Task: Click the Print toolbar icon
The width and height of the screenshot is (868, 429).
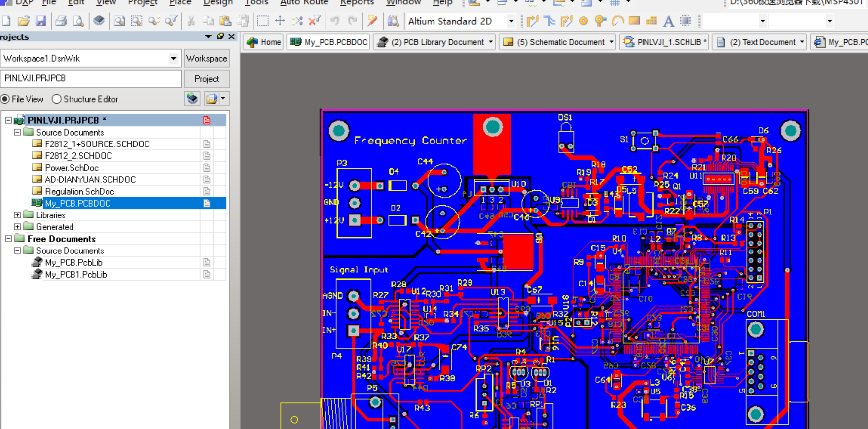Action: click(61, 21)
